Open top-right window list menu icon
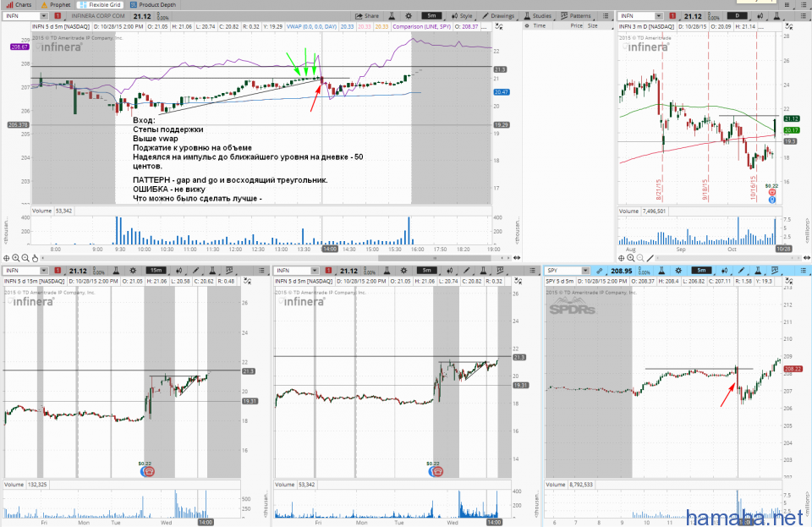Image resolution: width=812 pixels, height=527 pixels. click(x=804, y=5)
